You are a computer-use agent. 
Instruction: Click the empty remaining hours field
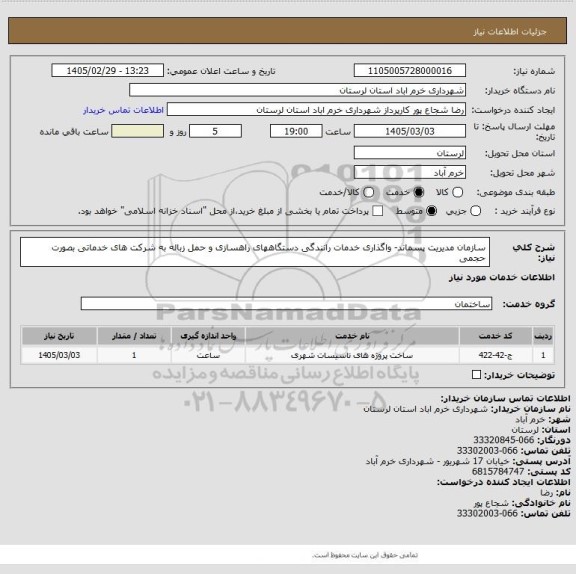[x=138, y=131]
